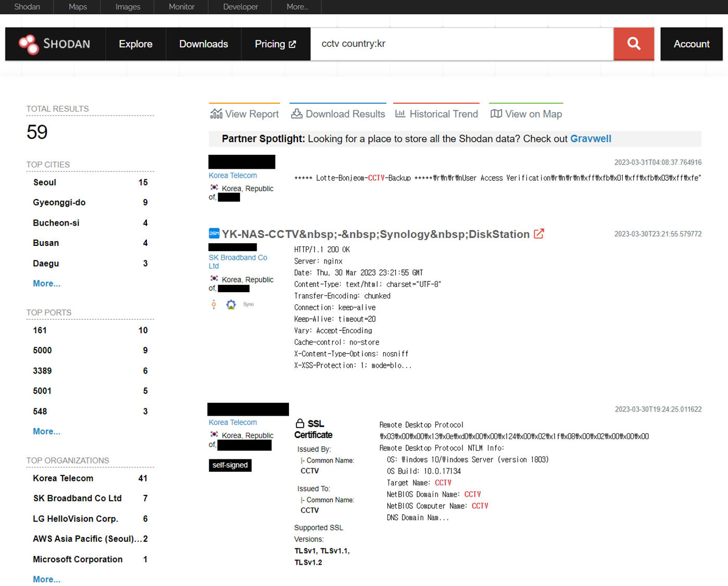Click the Korean flag in SK Broadband result
Viewport: 728px width, 586px height.
[214, 279]
